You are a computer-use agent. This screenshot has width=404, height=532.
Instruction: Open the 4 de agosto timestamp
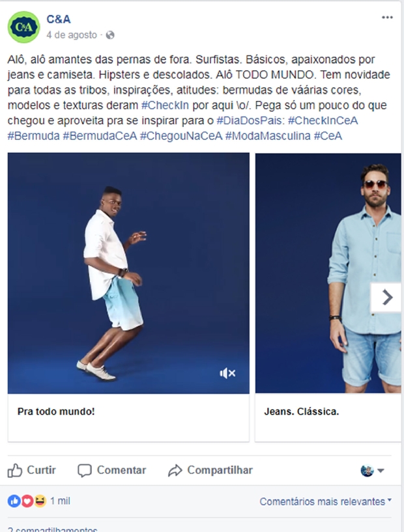[x=72, y=35]
